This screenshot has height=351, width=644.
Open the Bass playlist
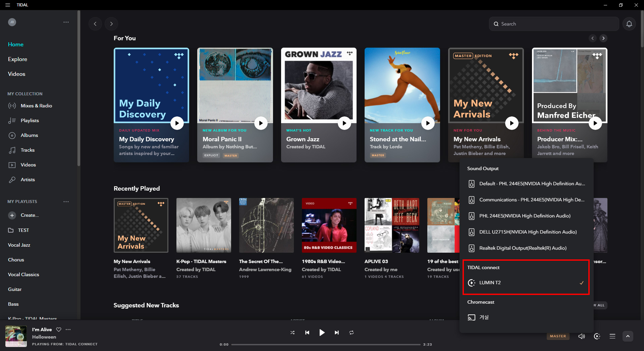pos(13,304)
